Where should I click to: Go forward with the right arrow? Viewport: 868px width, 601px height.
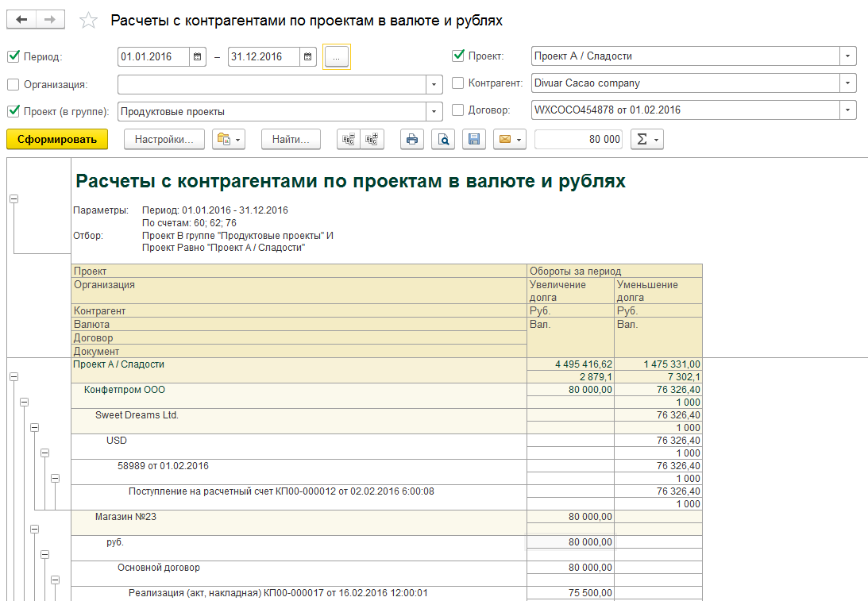tap(50, 20)
